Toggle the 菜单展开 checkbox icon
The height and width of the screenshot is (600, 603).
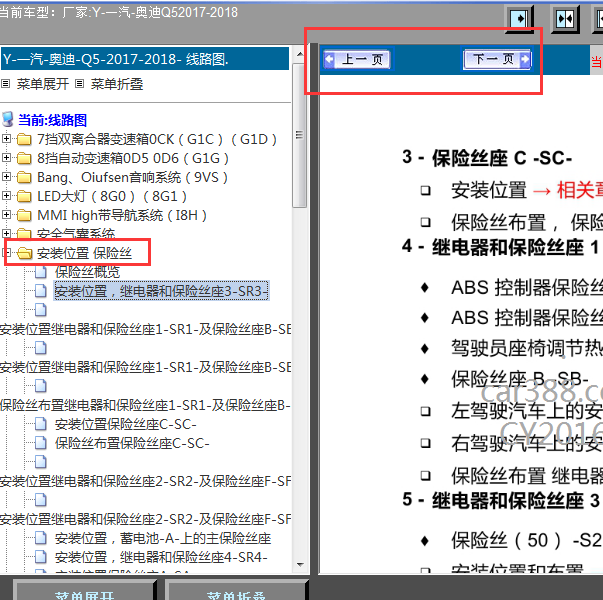click(6, 84)
